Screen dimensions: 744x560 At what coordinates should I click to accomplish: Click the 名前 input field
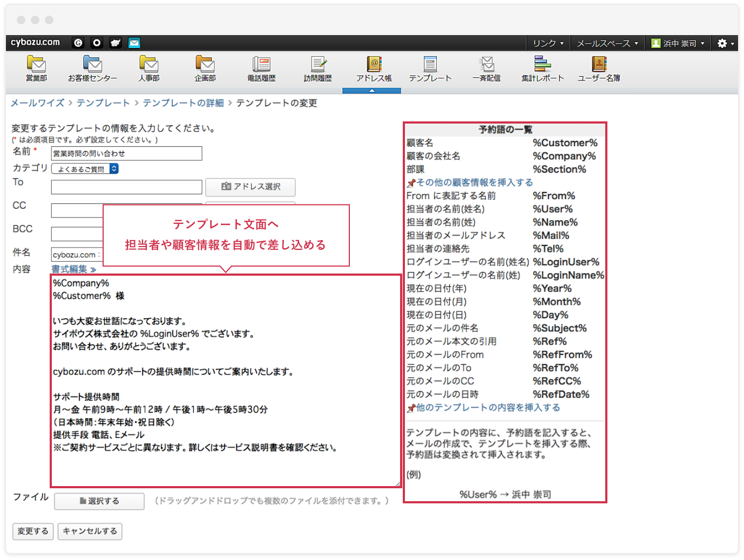pos(126,154)
